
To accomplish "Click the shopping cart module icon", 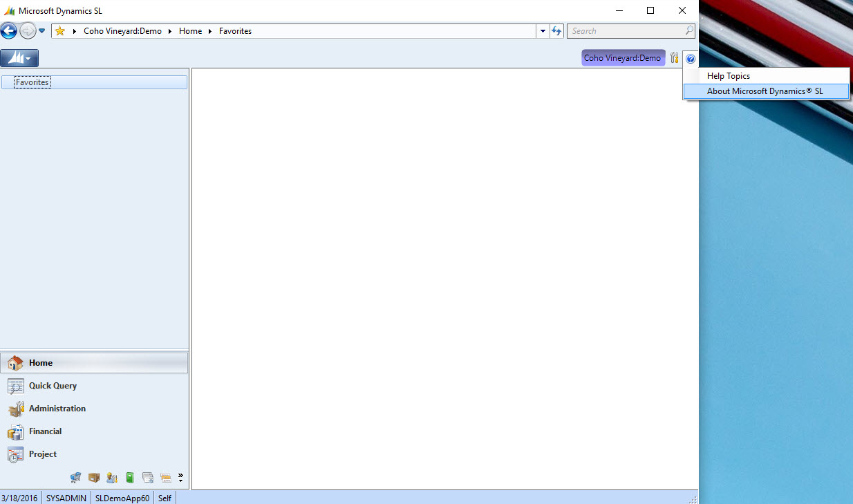I will click(x=76, y=477).
